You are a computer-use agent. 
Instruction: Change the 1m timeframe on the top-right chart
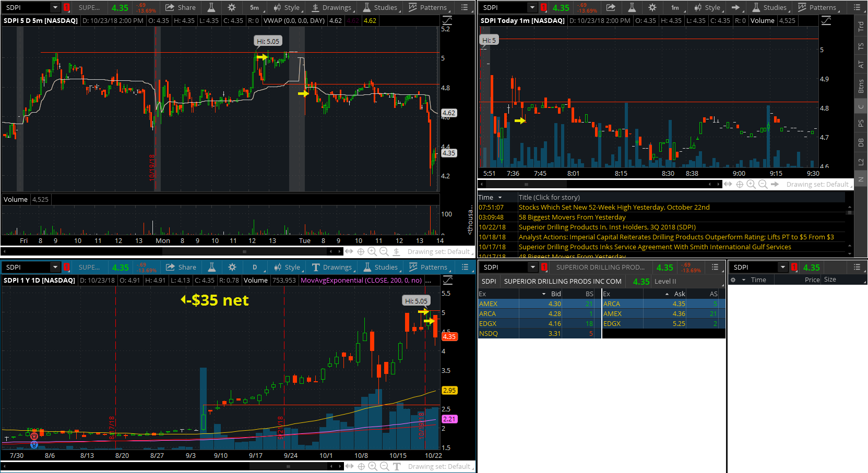coord(675,7)
